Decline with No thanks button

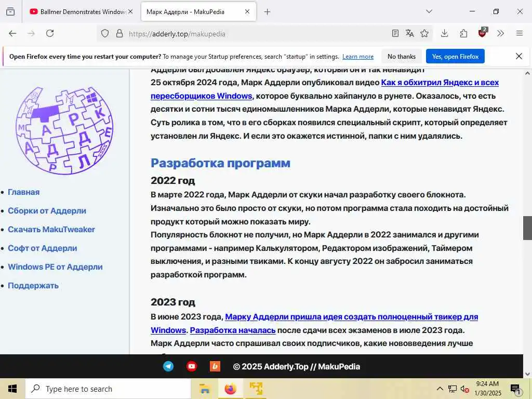click(x=402, y=56)
